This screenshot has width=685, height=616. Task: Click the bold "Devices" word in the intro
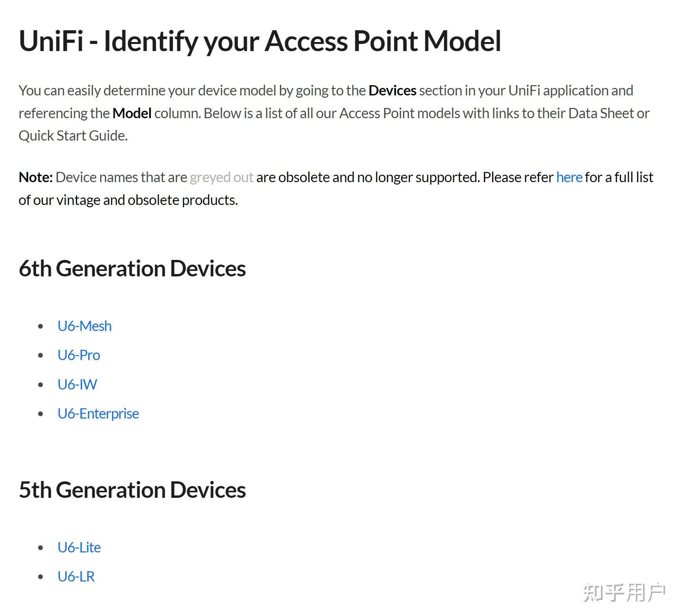click(392, 91)
